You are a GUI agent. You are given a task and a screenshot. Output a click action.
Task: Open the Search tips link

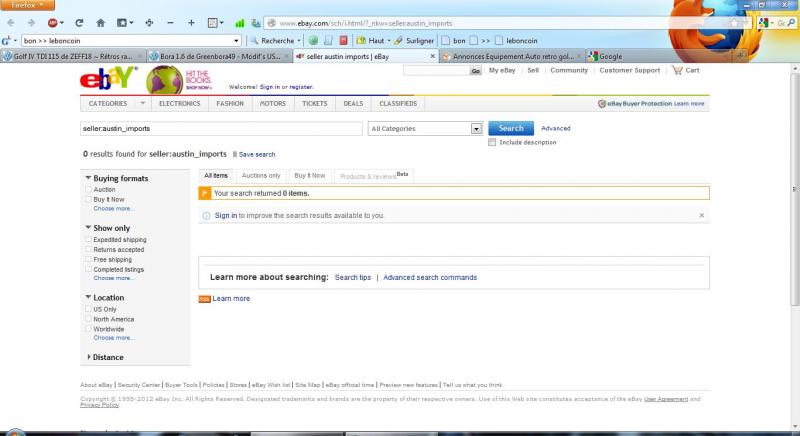(353, 277)
